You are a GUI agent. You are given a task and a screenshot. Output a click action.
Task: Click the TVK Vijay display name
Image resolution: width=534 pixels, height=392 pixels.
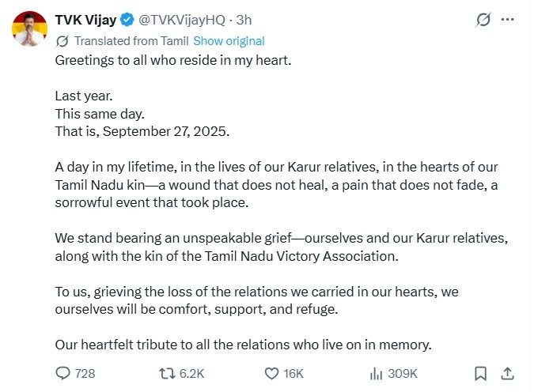tap(85, 20)
